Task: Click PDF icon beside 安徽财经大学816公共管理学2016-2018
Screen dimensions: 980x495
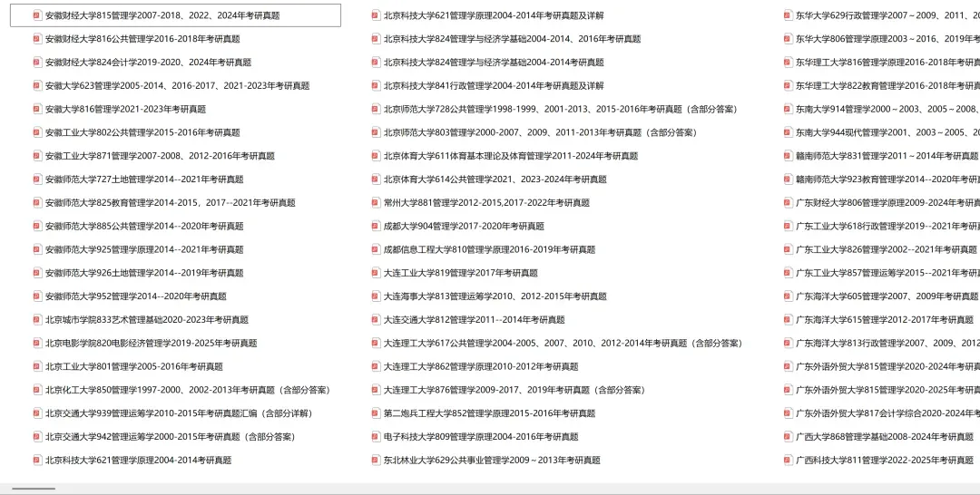Action: [x=37, y=39]
